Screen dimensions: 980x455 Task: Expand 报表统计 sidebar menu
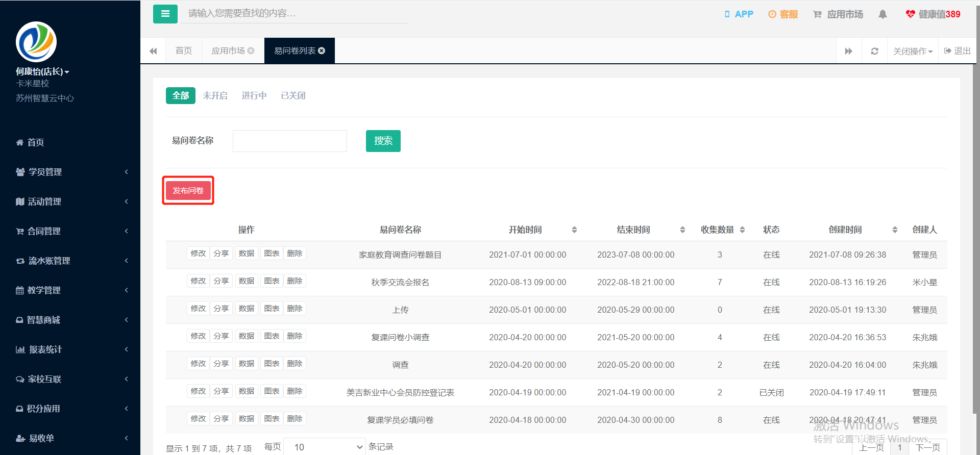(x=70, y=349)
